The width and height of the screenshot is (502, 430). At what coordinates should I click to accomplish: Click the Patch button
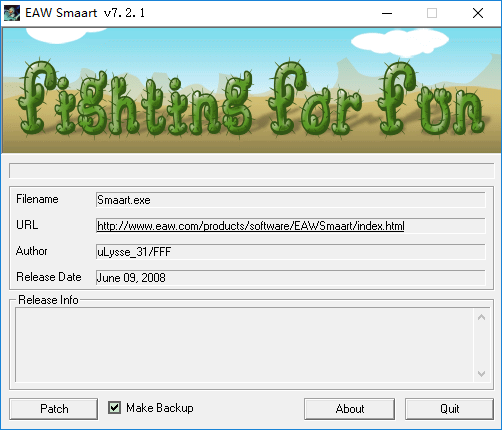tap(54, 409)
